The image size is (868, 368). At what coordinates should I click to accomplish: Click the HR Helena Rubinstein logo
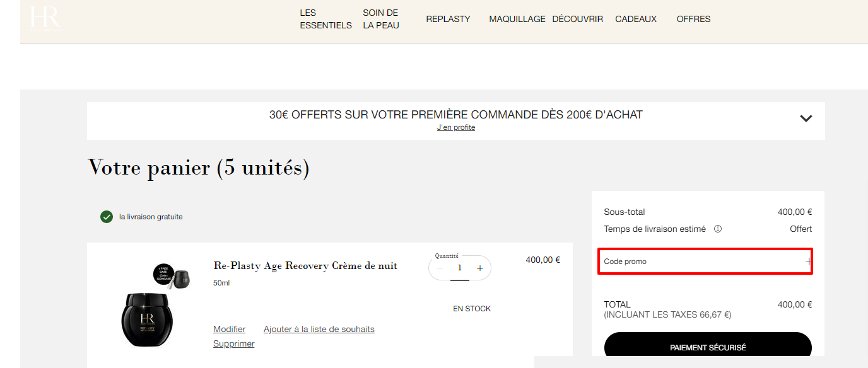point(45,18)
